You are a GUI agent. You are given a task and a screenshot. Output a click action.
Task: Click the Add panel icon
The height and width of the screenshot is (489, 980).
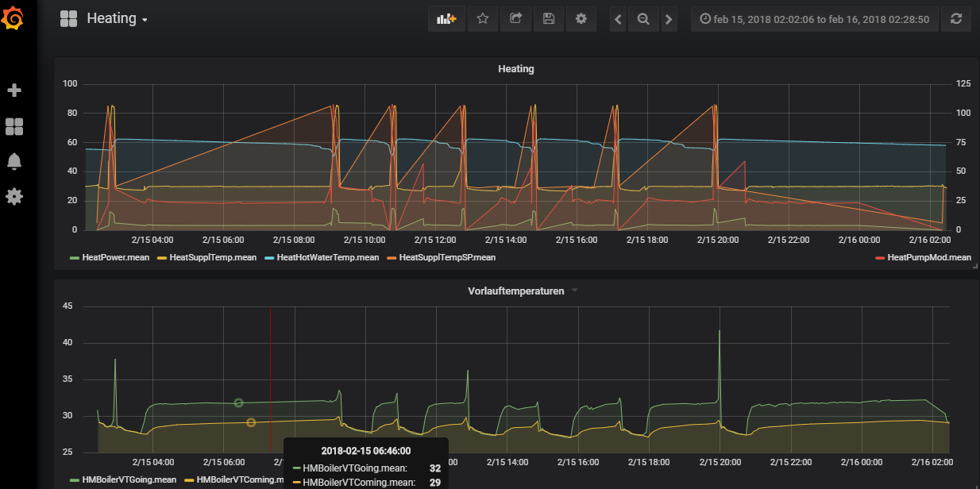[x=446, y=19]
